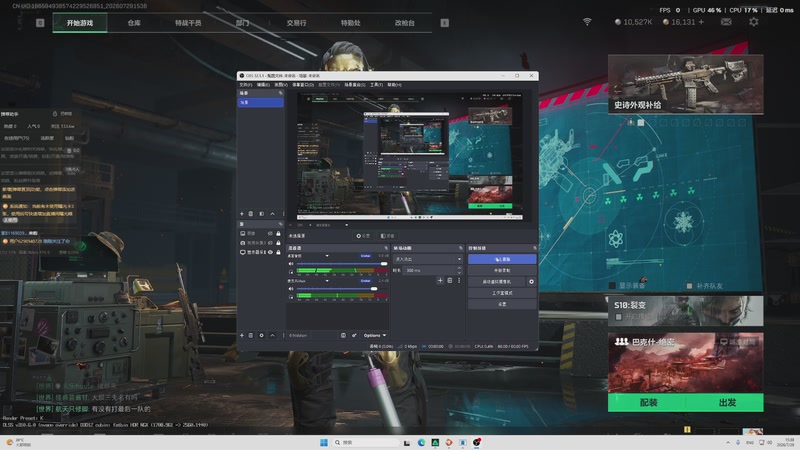Screen dimensions: 800x450
Task: Add a transition with plus icon
Action: click(x=440, y=280)
